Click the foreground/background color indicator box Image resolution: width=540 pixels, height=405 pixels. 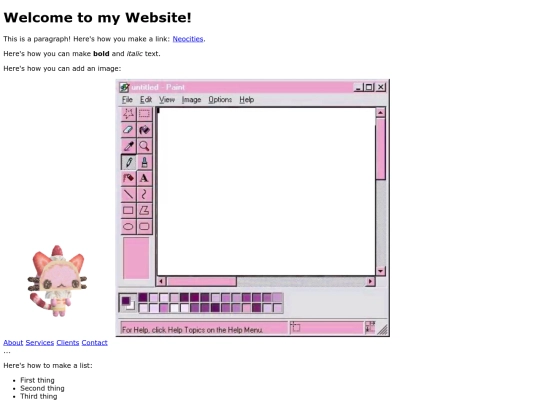[128, 303]
